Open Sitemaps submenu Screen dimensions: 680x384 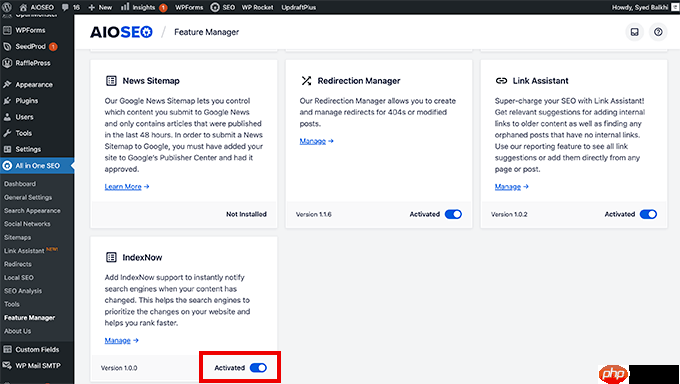[x=17, y=237]
